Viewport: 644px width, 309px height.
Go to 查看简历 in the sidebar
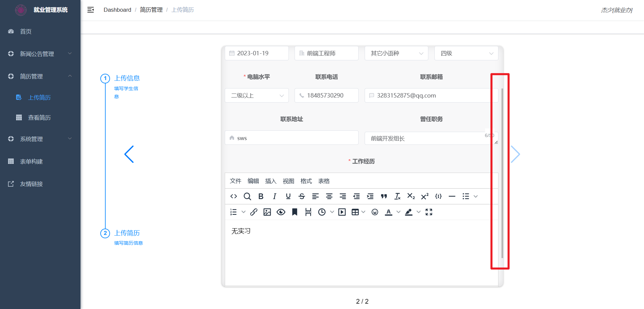[39, 118]
